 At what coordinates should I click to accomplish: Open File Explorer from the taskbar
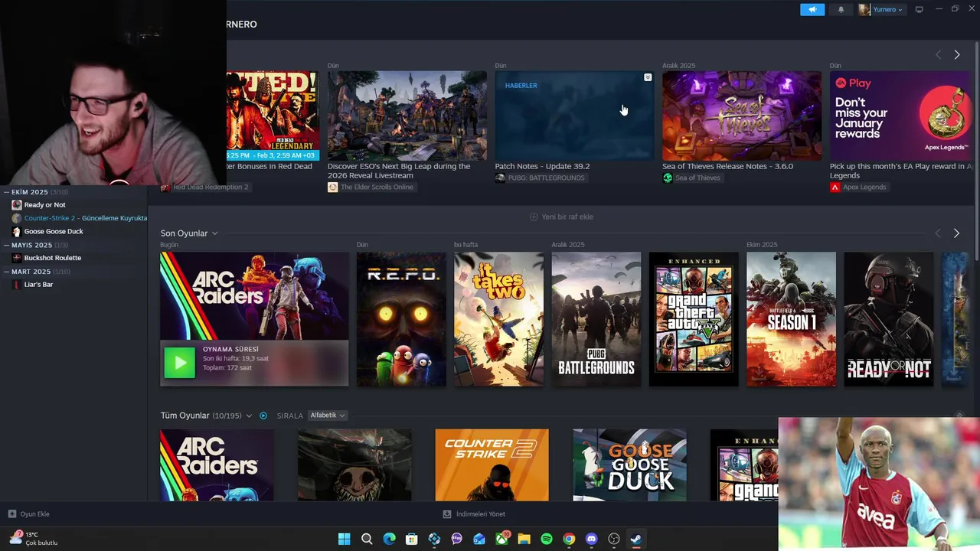click(x=524, y=539)
